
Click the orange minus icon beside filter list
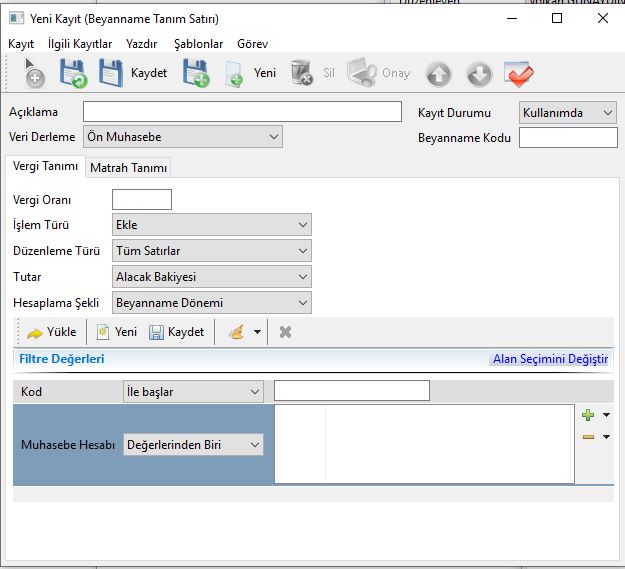coord(588,436)
